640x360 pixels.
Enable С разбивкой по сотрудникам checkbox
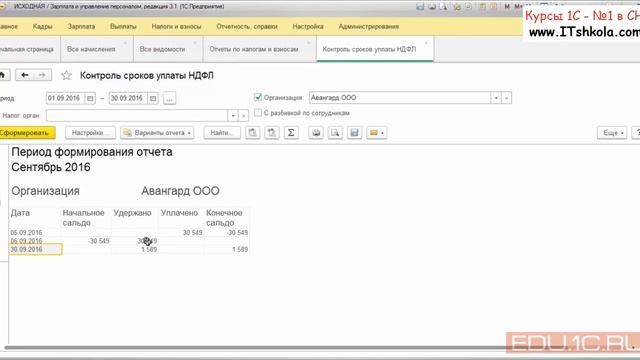click(258, 113)
